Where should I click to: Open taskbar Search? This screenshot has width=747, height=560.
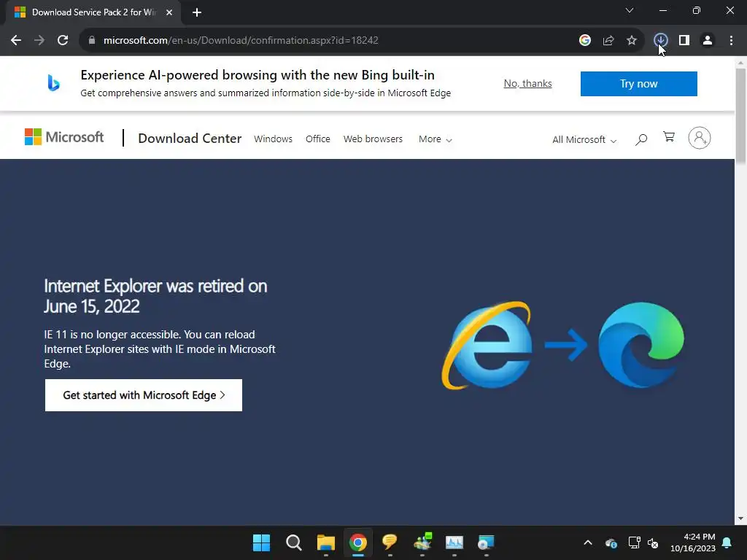(293, 542)
